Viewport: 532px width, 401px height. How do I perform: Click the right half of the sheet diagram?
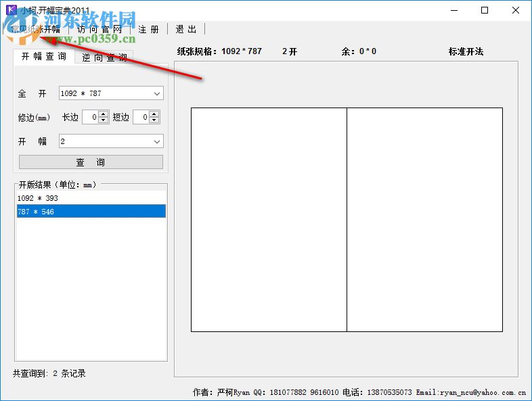[x=424, y=220]
